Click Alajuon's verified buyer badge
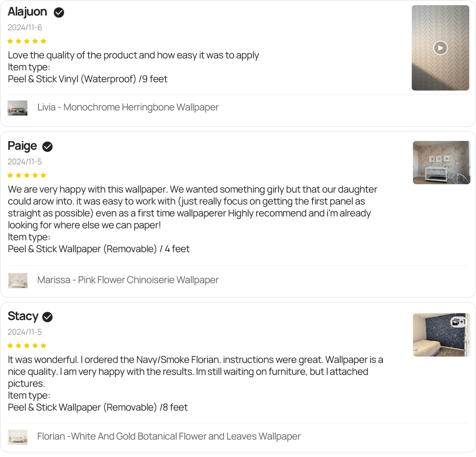Screen dimensions: 476x457 pyautogui.click(x=59, y=12)
